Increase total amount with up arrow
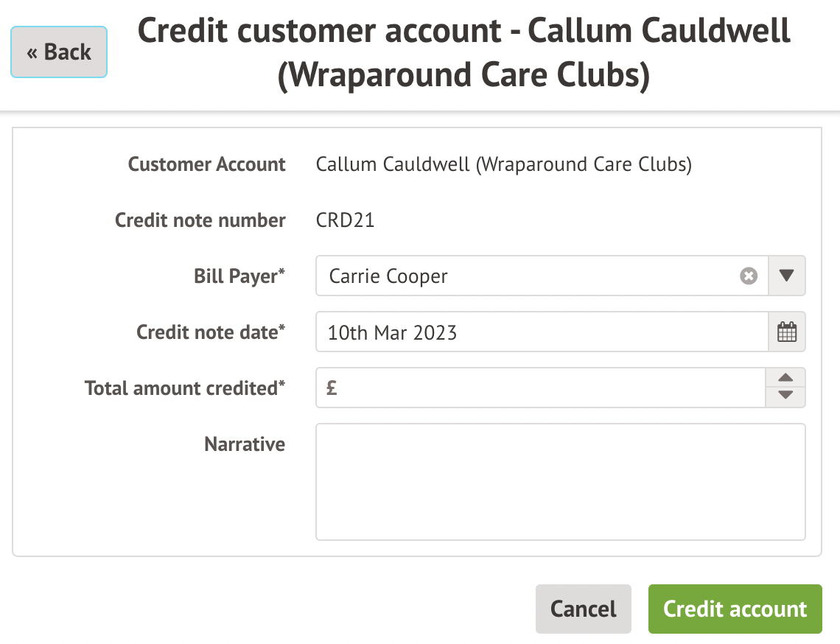840x644 pixels. [786, 378]
